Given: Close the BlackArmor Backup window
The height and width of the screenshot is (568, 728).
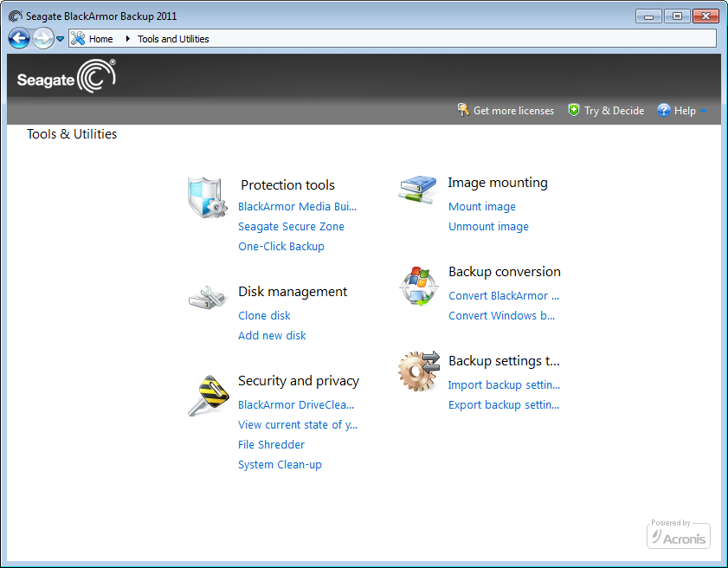Looking at the screenshot, I should point(705,16).
